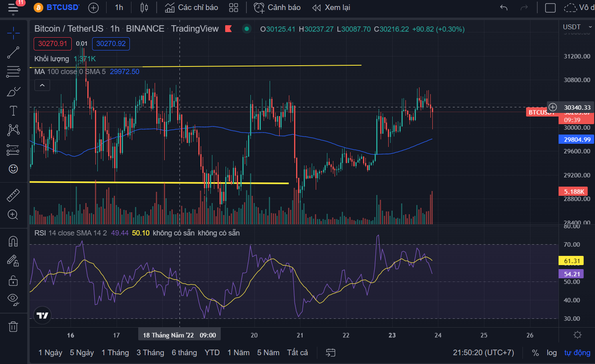
Task: Click the red sell price 30270.91
Action: point(52,44)
